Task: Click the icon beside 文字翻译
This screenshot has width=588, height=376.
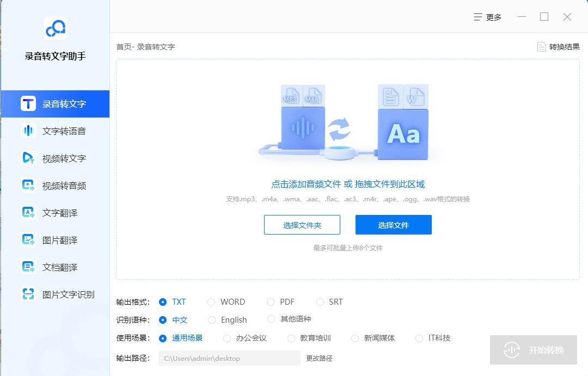Action: click(x=28, y=213)
